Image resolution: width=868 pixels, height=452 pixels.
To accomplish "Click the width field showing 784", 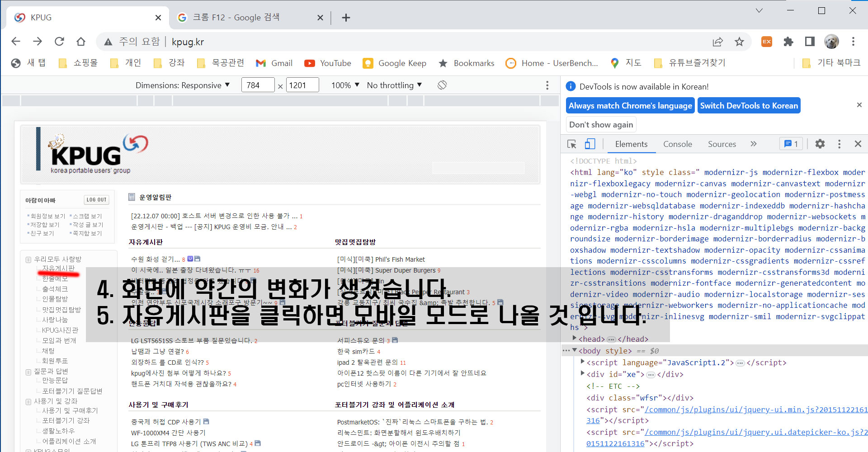I will (258, 85).
